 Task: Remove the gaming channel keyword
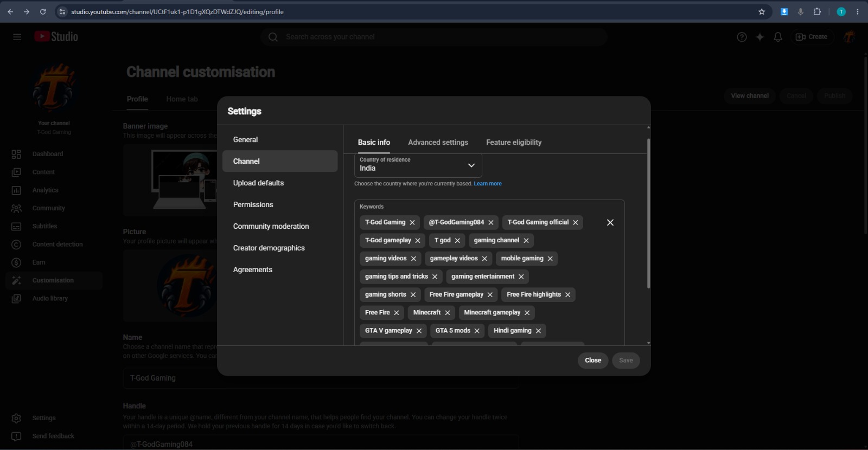tap(526, 240)
